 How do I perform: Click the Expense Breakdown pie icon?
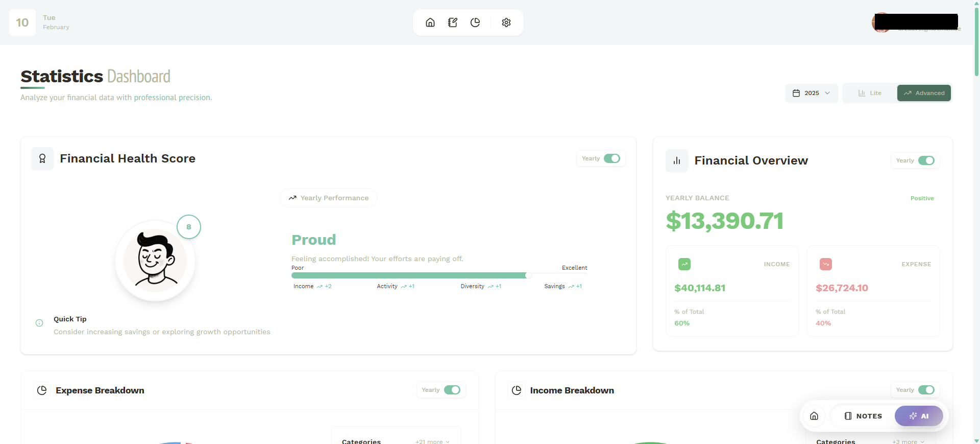click(42, 390)
